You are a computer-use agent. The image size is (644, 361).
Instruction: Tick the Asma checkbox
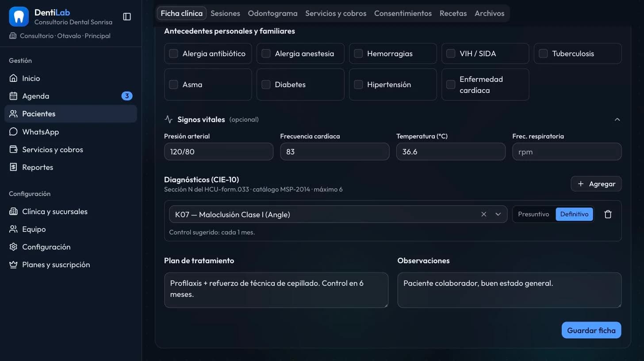pos(174,84)
